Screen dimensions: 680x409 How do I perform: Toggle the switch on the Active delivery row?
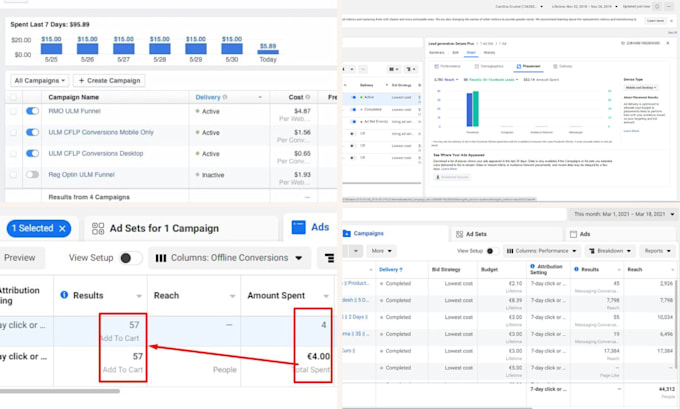click(x=353, y=98)
